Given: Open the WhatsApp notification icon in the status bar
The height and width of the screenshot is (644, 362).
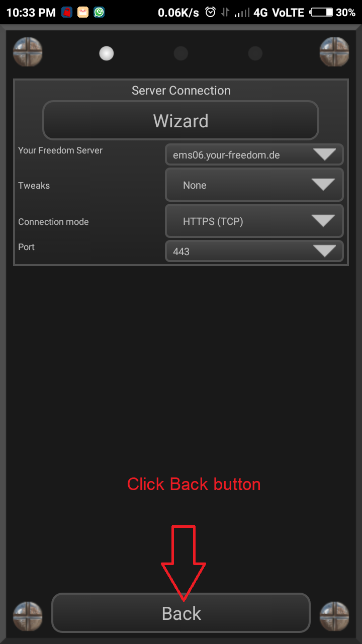Looking at the screenshot, I should [100, 12].
